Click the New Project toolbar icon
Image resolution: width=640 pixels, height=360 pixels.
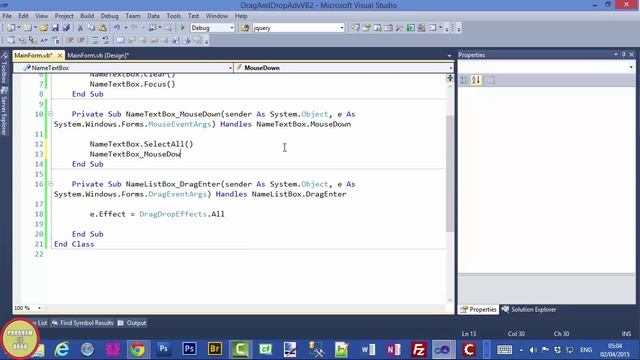point(10,28)
